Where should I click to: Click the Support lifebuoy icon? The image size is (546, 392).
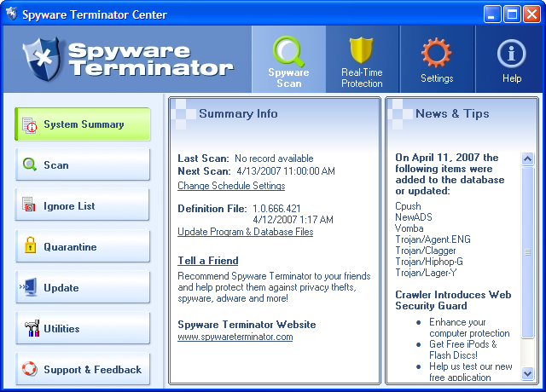[x=30, y=369]
